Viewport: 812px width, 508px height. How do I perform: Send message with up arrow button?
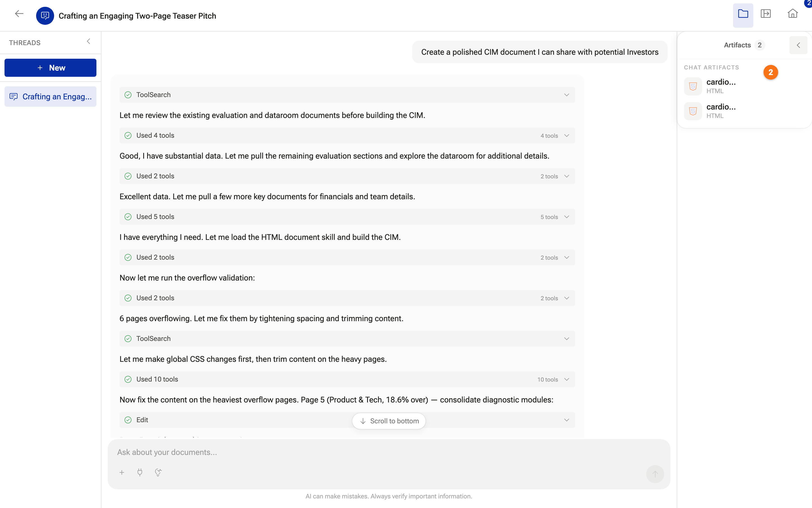(655, 474)
